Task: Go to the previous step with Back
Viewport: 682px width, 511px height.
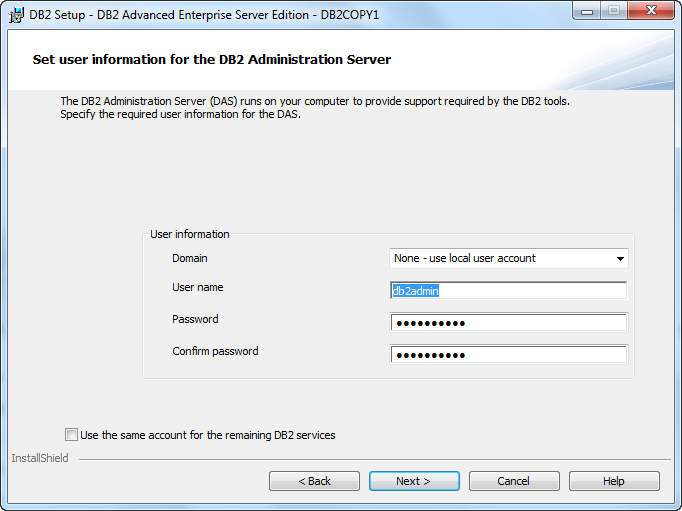Action: 314,481
